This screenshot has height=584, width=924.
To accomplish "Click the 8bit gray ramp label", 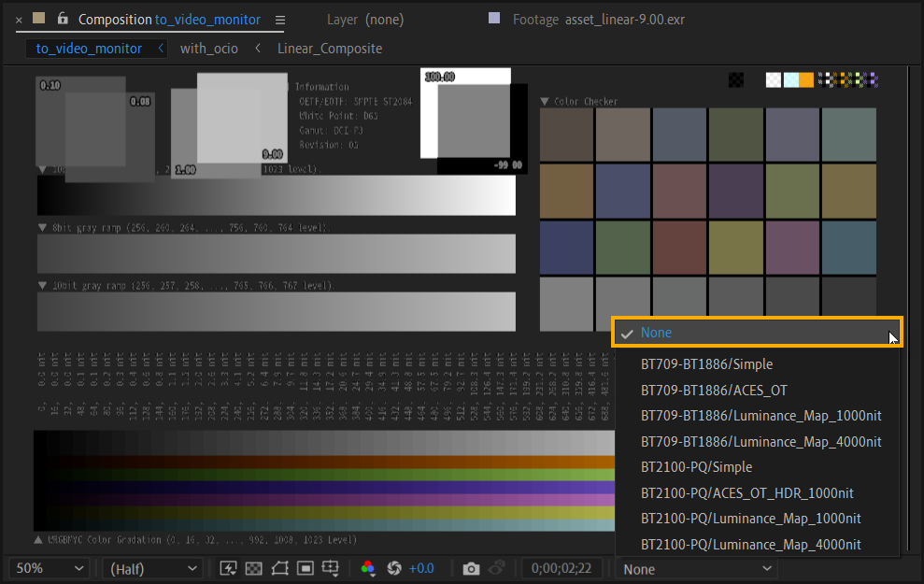I will (x=192, y=227).
